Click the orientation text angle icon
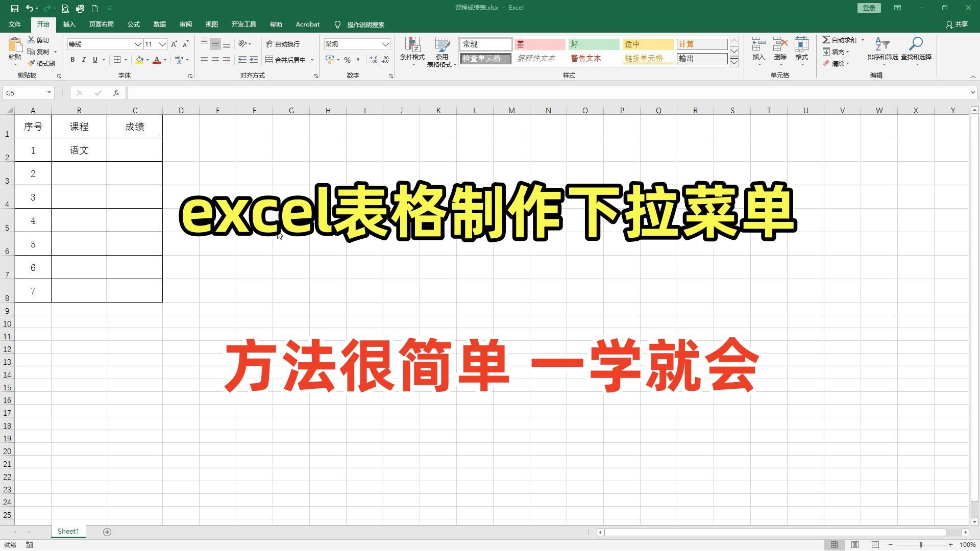 [243, 44]
